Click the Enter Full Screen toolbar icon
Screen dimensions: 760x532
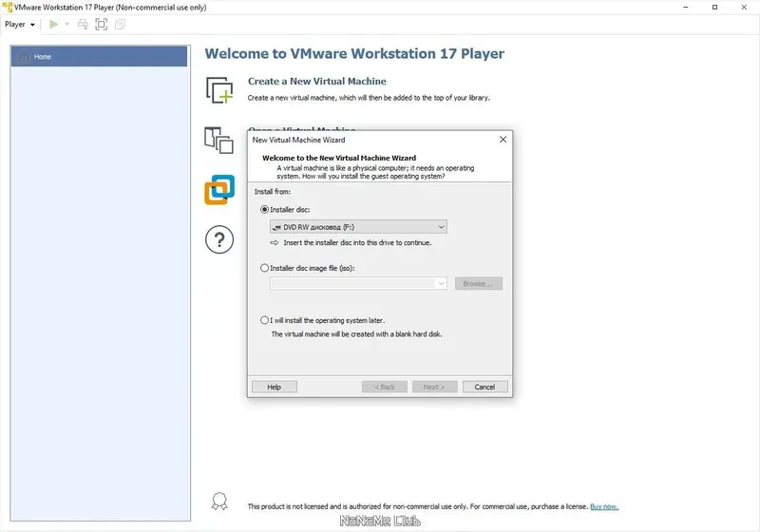coord(102,25)
